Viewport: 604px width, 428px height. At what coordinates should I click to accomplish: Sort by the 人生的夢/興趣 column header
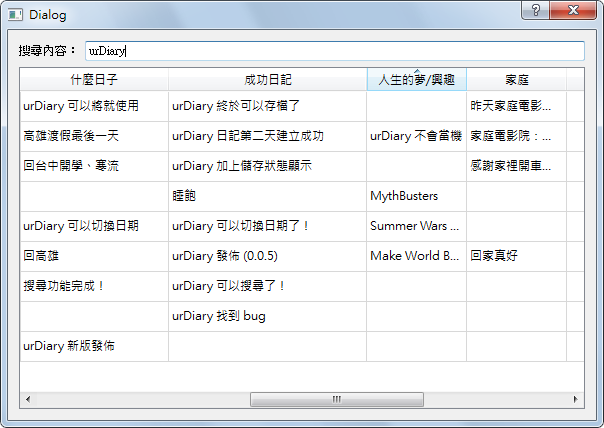coord(417,80)
